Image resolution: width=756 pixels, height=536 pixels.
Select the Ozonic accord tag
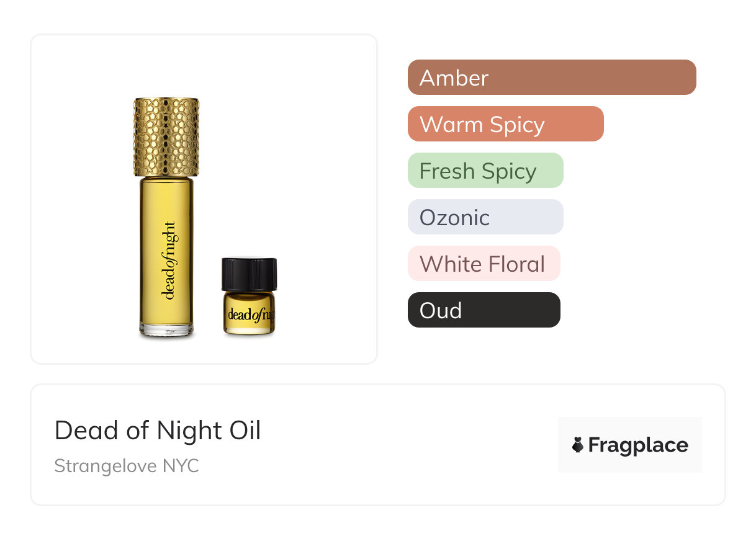[485, 217]
